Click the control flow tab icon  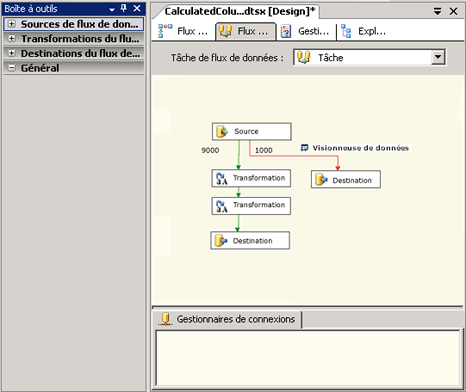pos(165,31)
